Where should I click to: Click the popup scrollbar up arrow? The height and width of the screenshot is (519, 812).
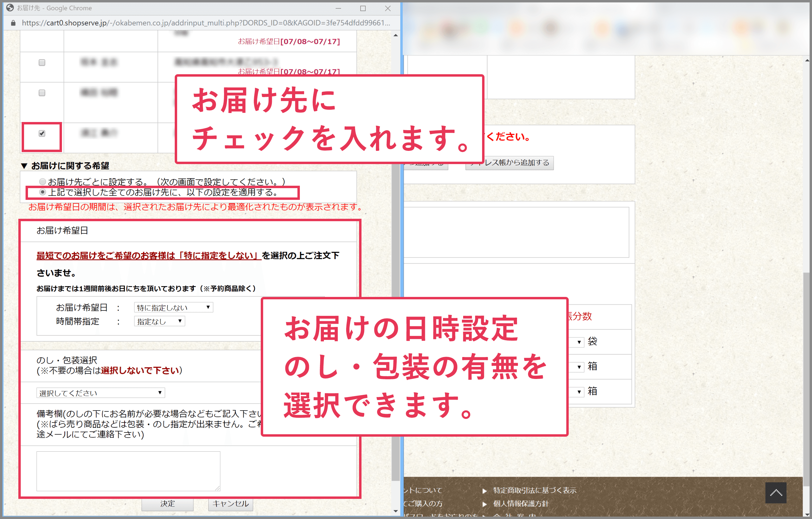tap(395, 35)
